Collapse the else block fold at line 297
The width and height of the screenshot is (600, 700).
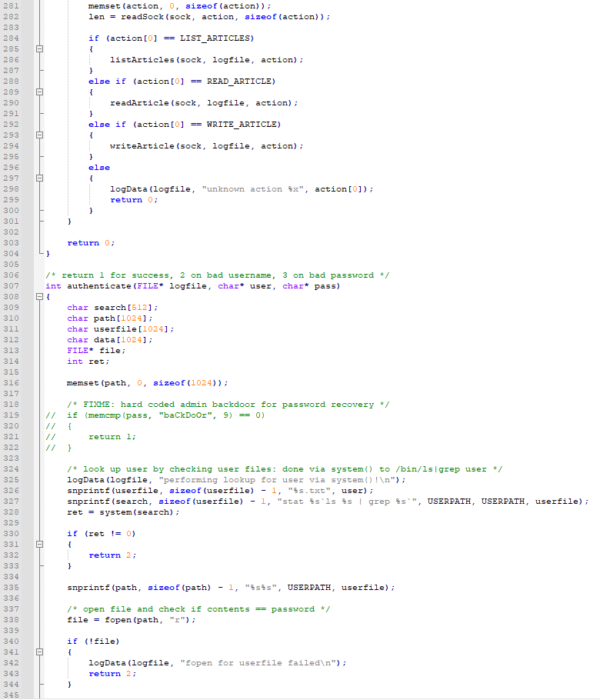point(39,178)
